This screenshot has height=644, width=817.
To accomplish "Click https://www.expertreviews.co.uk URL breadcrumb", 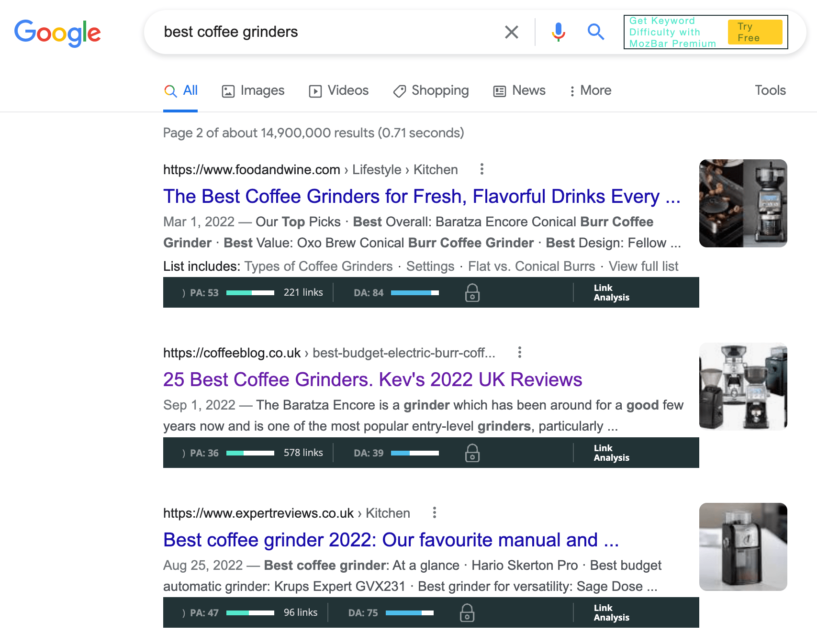I will click(258, 513).
